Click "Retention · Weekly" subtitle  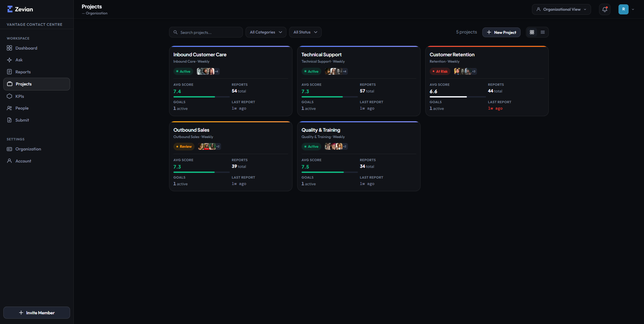(444, 61)
